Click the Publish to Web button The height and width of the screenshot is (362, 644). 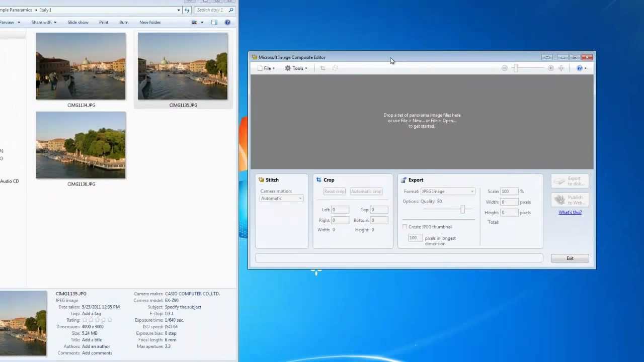tap(570, 200)
